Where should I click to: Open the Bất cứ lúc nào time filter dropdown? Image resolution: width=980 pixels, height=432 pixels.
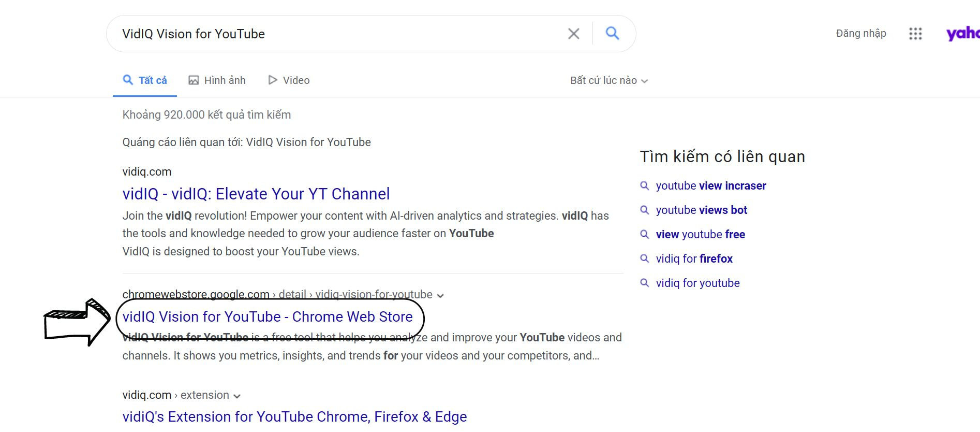click(x=609, y=80)
